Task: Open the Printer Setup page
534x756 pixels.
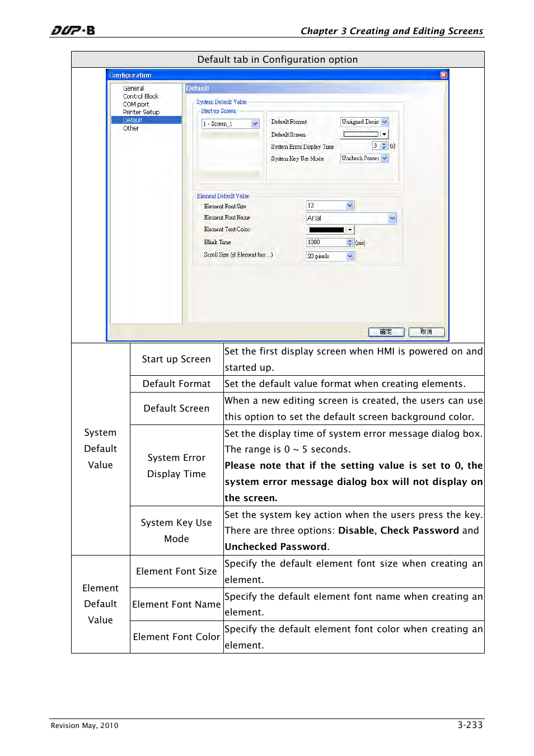Action: pos(141,112)
